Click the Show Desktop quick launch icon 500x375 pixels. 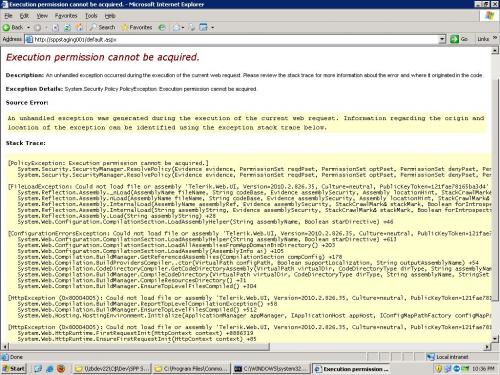(x=38, y=369)
